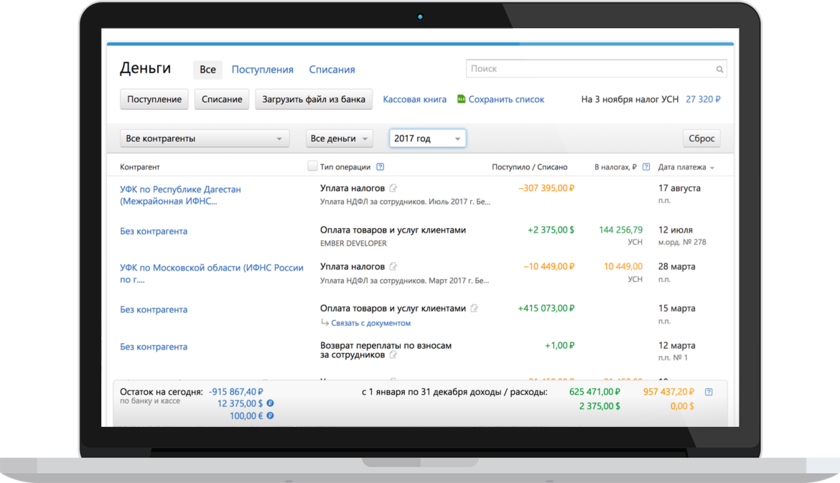Expand the Все контрагенты dropdown
This screenshot has width=840, height=483.
click(x=204, y=139)
